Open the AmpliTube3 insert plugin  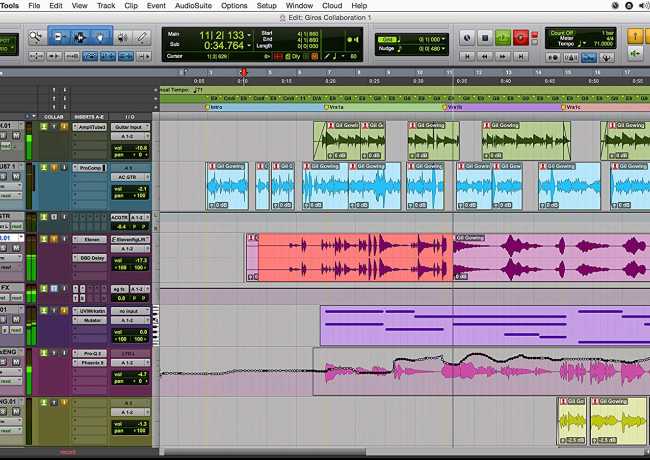[x=92, y=127]
